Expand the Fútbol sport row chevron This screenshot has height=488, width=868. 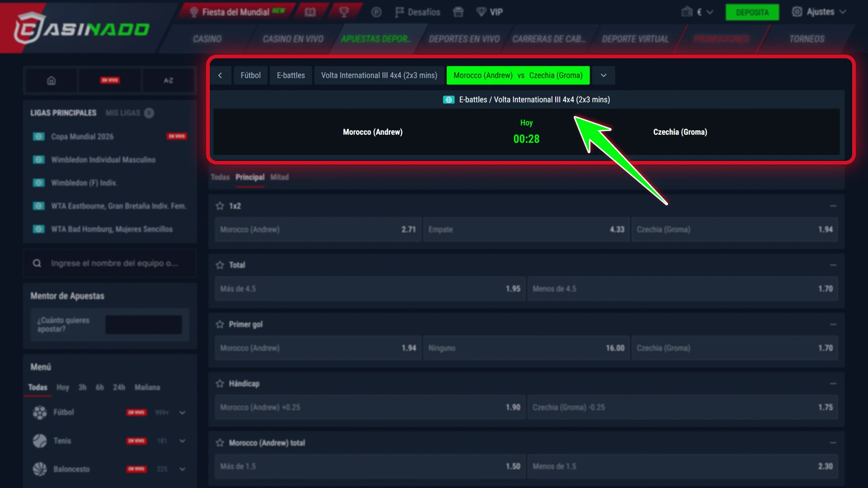click(182, 413)
